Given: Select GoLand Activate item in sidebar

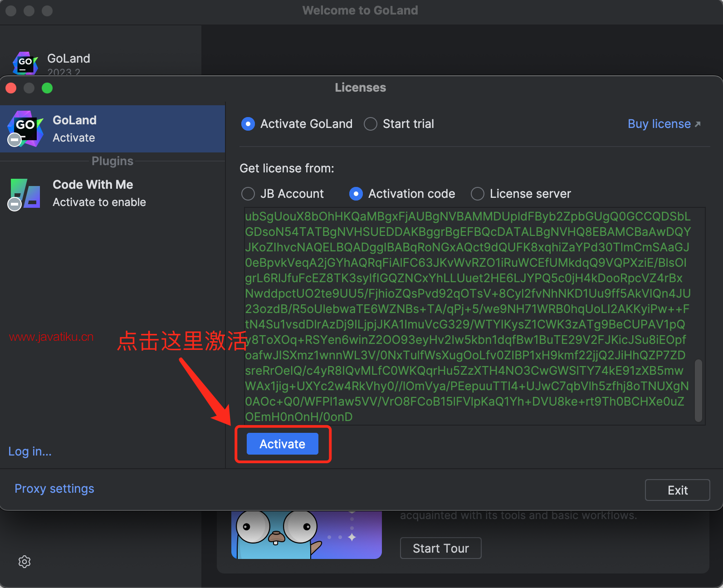Looking at the screenshot, I should (112, 129).
